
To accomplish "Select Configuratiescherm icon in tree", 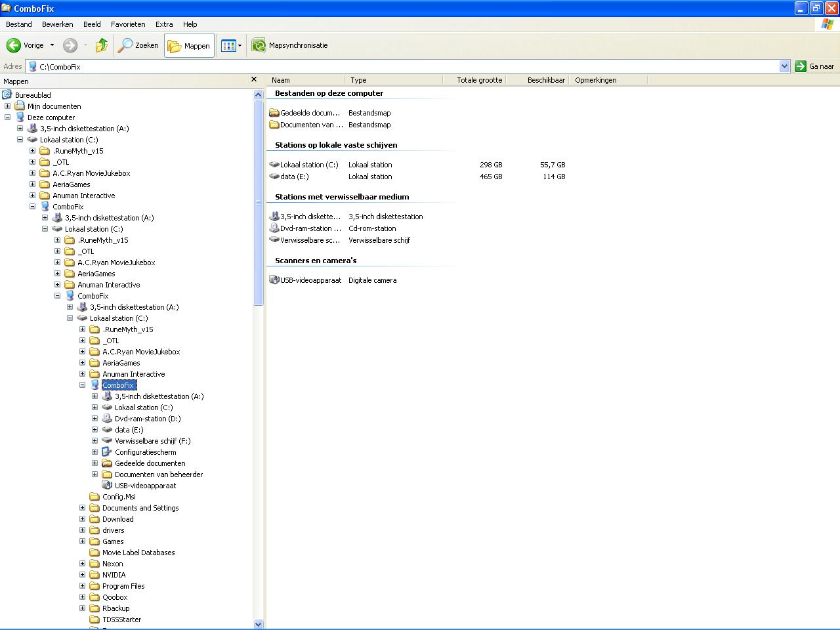I will pos(107,452).
